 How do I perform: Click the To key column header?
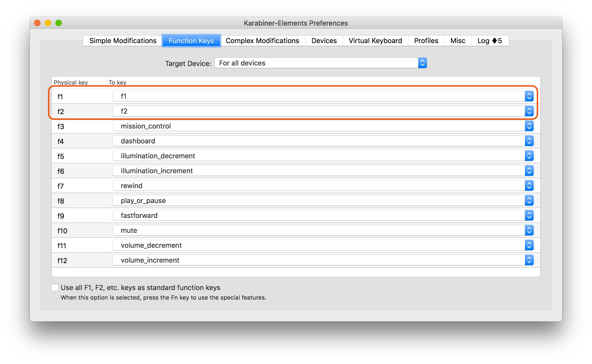click(x=117, y=82)
